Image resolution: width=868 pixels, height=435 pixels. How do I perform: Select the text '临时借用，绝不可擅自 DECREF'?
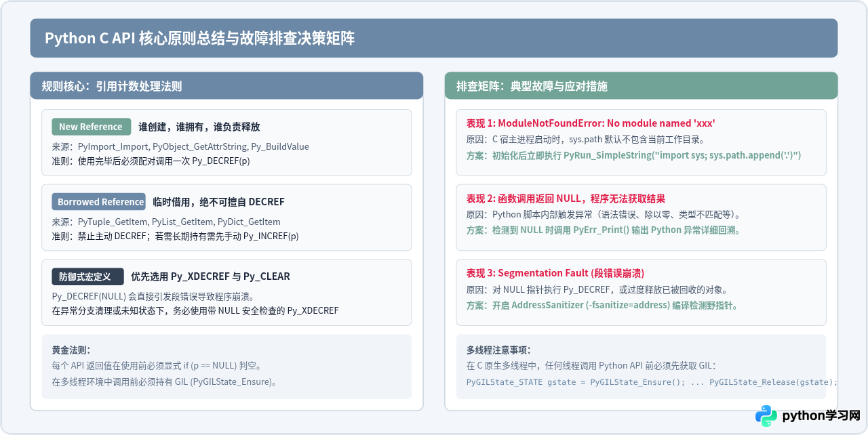218,202
